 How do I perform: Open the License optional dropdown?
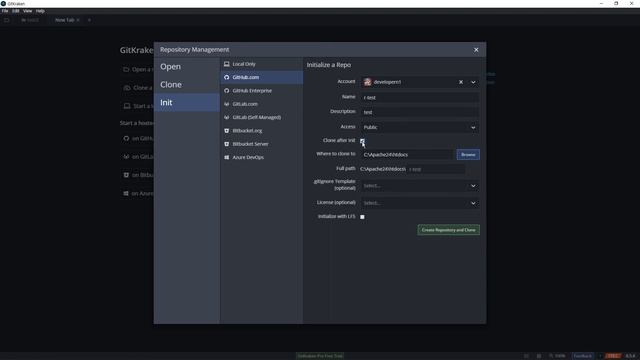(420, 203)
